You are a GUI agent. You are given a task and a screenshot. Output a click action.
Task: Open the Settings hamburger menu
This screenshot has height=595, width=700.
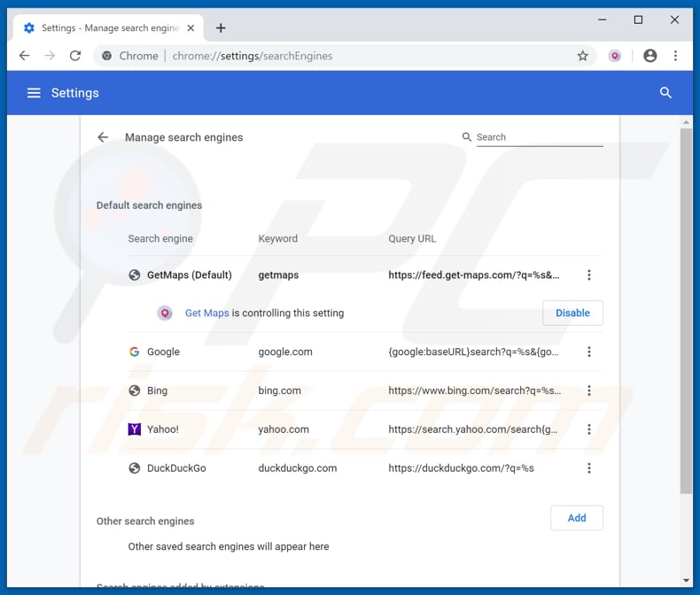(x=34, y=93)
